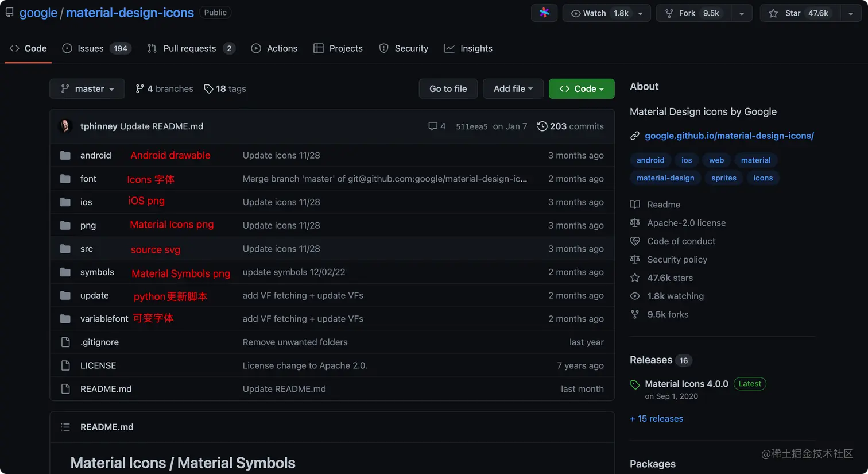Open the .gitignore file name
Image resolution: width=868 pixels, height=474 pixels.
tap(99, 342)
